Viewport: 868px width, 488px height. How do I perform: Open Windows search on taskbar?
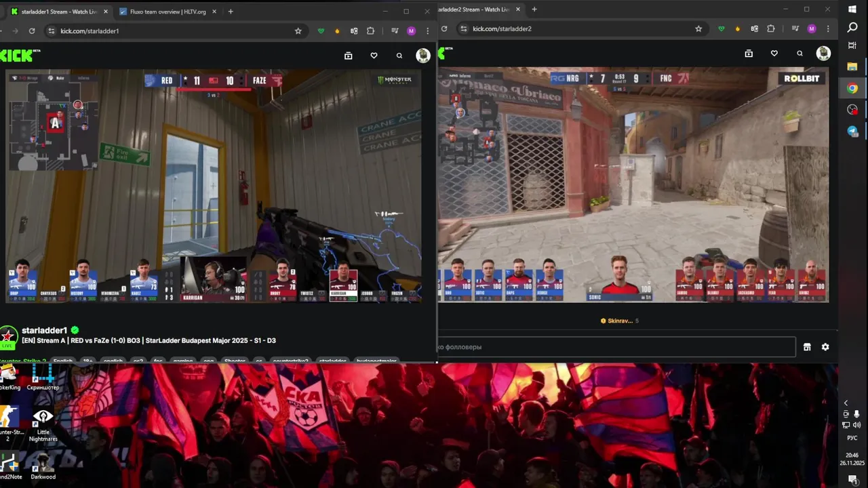852,27
